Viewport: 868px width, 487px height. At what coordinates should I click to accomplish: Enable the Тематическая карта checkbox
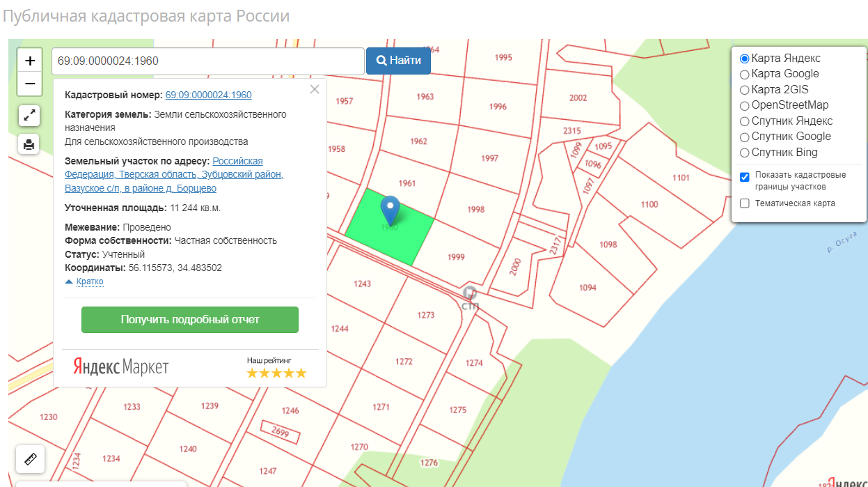[745, 203]
